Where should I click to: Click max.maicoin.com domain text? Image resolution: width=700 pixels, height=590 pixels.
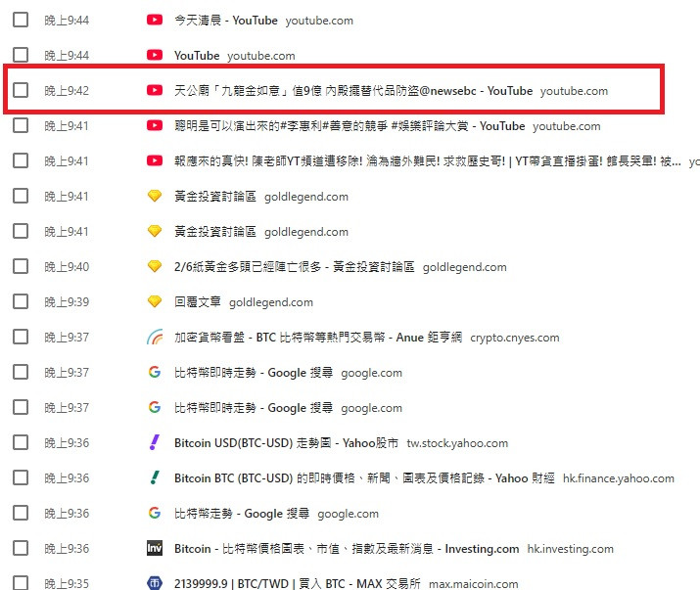[474, 584]
